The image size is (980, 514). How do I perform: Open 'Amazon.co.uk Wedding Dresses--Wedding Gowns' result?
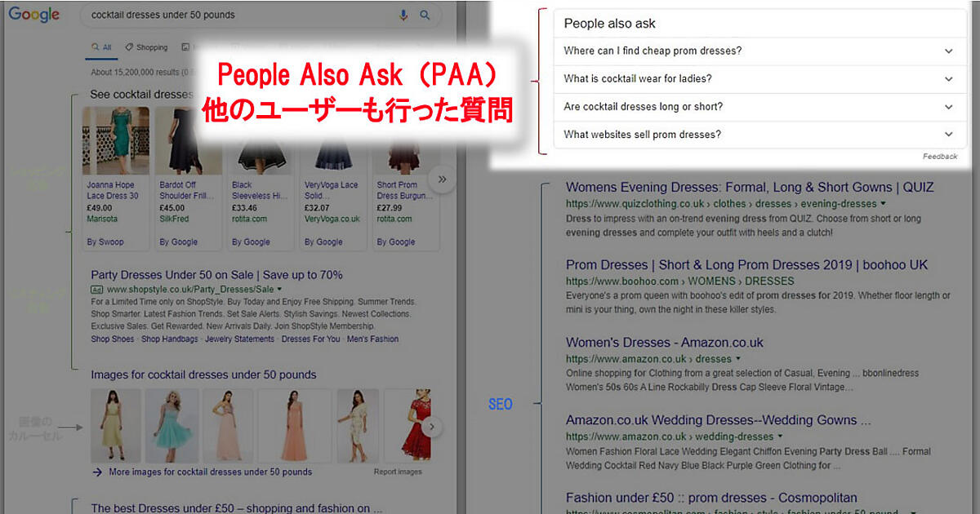click(719, 420)
